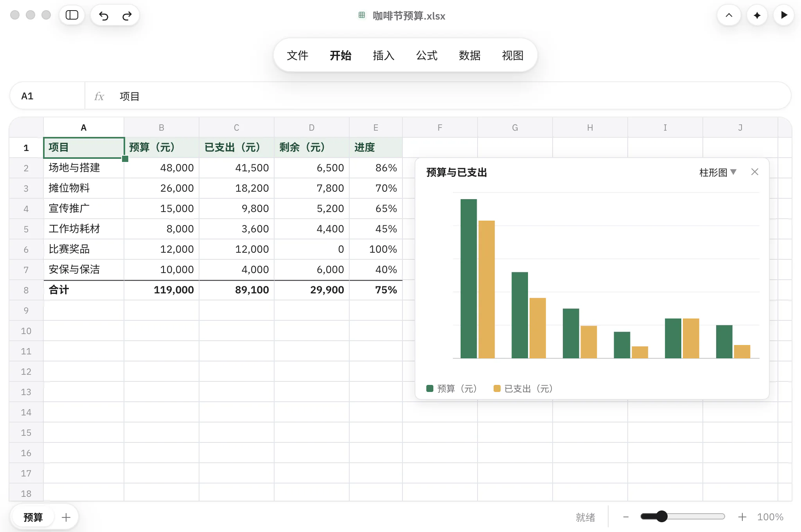This screenshot has width=801, height=532.
Task: Close the 预算与已支出 chart panel
Action: click(x=755, y=172)
